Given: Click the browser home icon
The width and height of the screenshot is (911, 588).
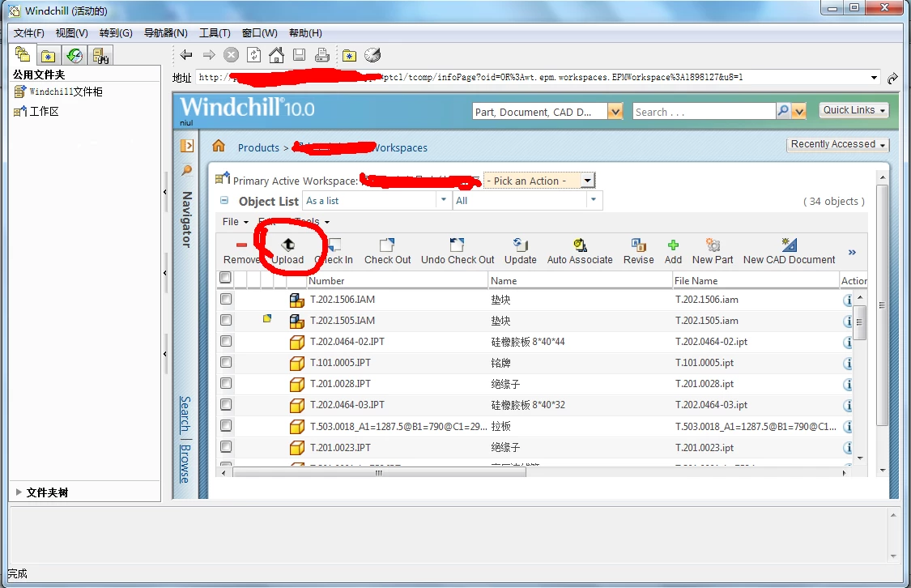Looking at the screenshot, I should 277,55.
